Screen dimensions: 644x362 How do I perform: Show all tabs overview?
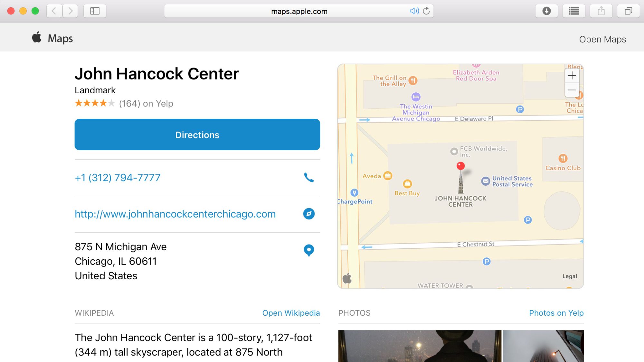[x=628, y=11]
